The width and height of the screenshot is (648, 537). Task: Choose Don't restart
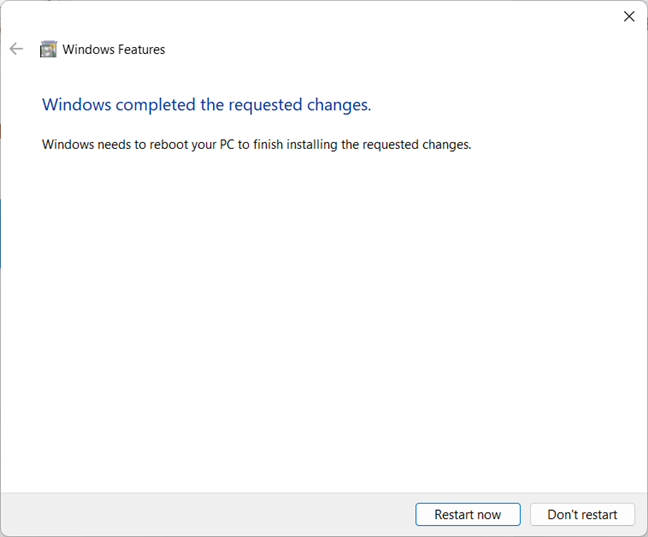(582, 514)
